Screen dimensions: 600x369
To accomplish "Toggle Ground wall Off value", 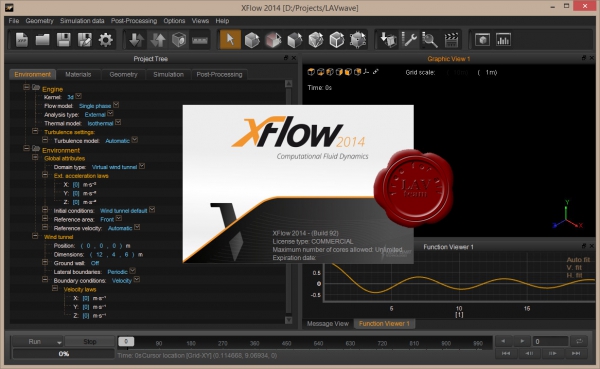I will (x=95, y=263).
